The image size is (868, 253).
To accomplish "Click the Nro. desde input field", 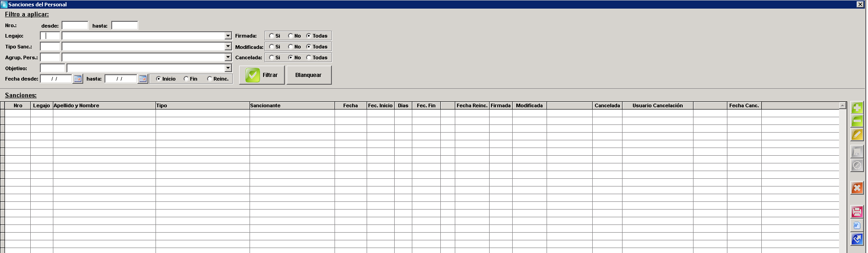I will [x=75, y=25].
